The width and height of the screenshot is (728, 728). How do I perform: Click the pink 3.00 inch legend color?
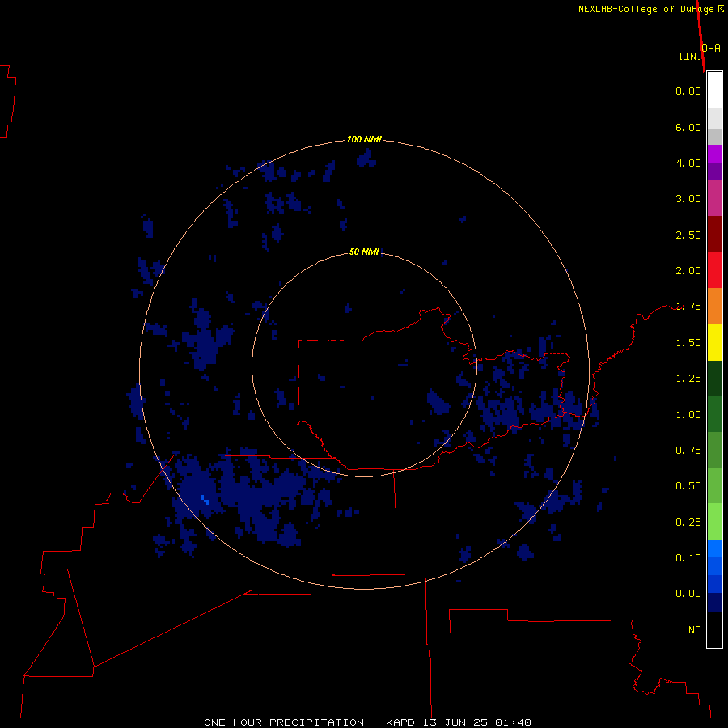714,198
